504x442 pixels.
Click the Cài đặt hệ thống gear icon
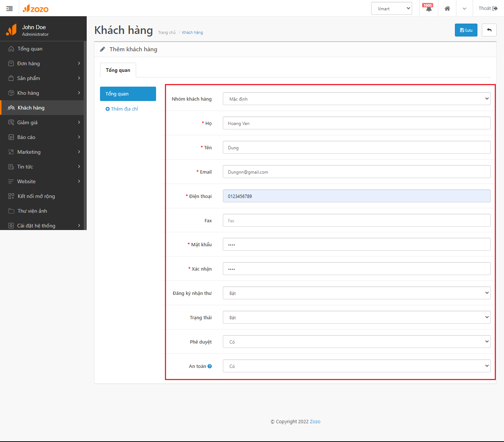(11, 226)
